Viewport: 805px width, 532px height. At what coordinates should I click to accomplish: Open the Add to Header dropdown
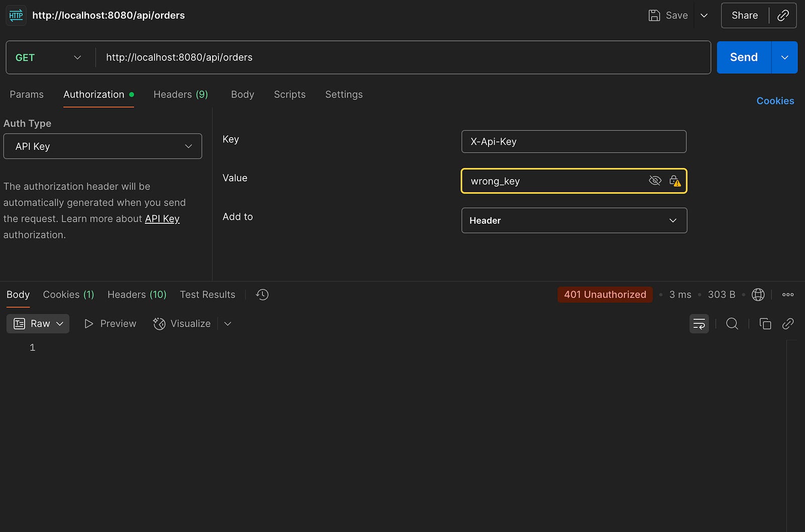pyautogui.click(x=574, y=221)
